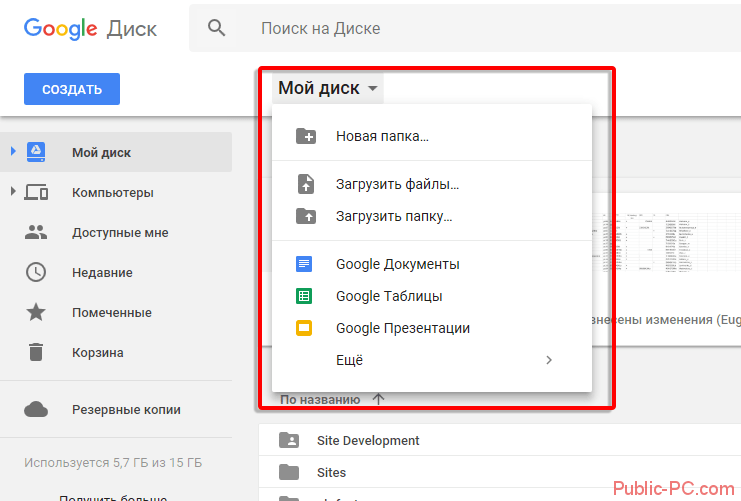Reverse sort order with the arrow icon
Screen dimensions: 741x501
378,399
